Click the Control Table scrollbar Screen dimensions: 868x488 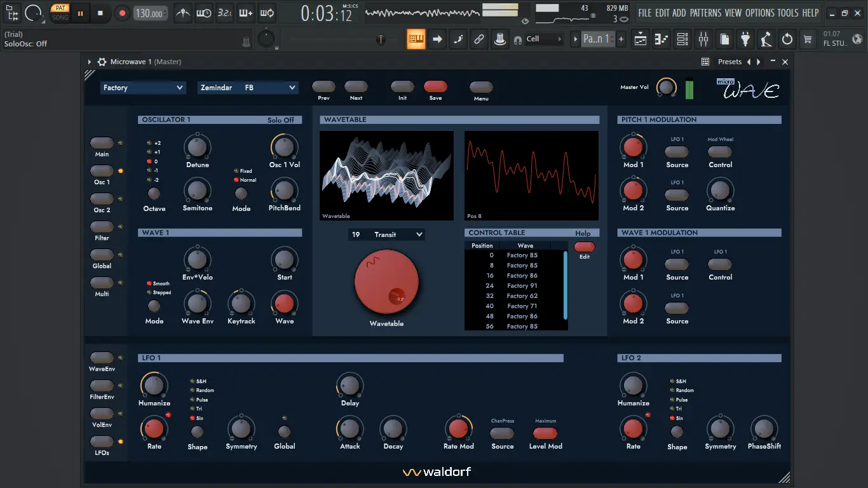(566, 285)
